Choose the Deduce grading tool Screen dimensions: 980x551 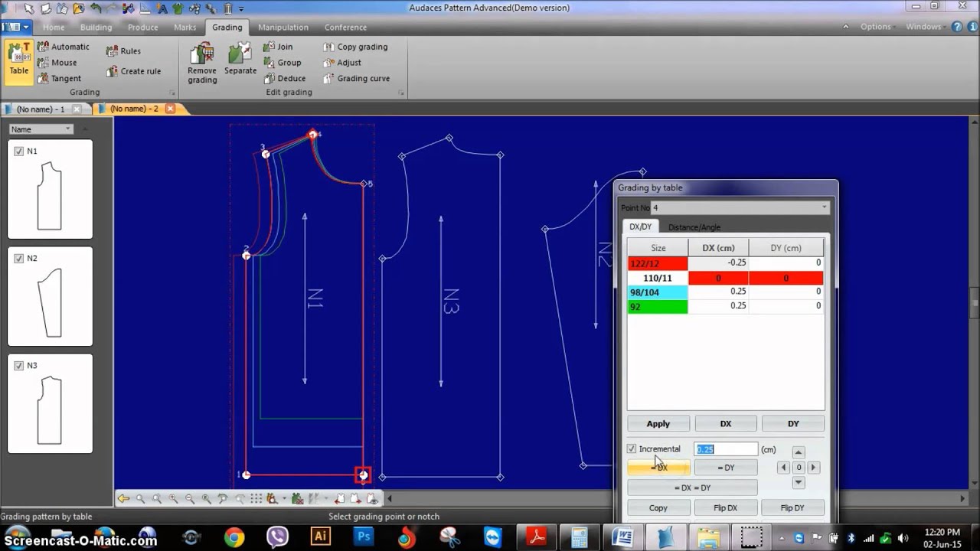284,78
